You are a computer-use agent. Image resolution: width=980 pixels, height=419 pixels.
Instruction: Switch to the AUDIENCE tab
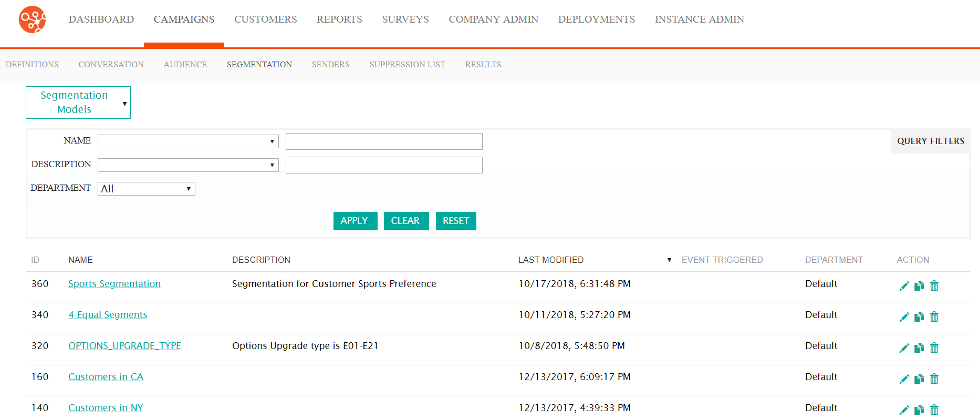pyautogui.click(x=185, y=65)
